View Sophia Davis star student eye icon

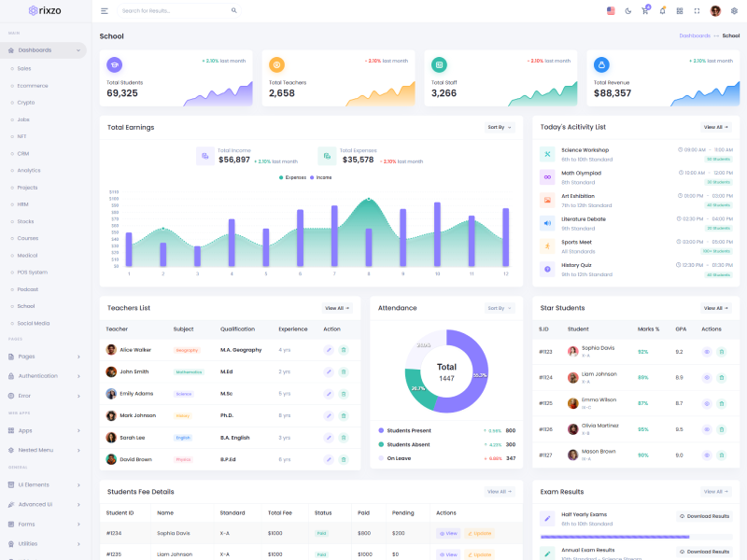point(706,352)
